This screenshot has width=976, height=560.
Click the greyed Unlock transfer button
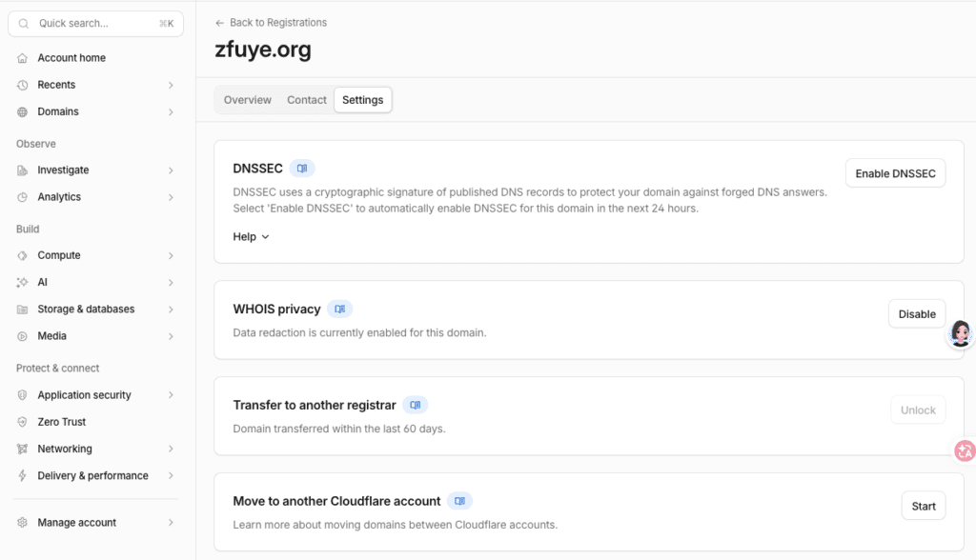[x=918, y=410]
